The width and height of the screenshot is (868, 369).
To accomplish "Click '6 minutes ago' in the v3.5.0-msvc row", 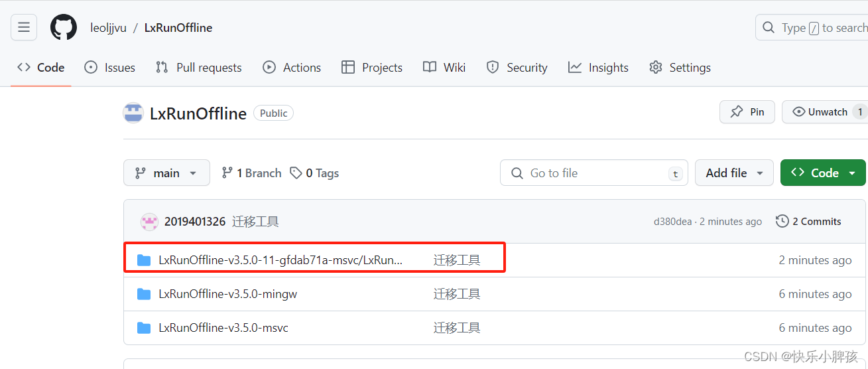I will [x=815, y=328].
